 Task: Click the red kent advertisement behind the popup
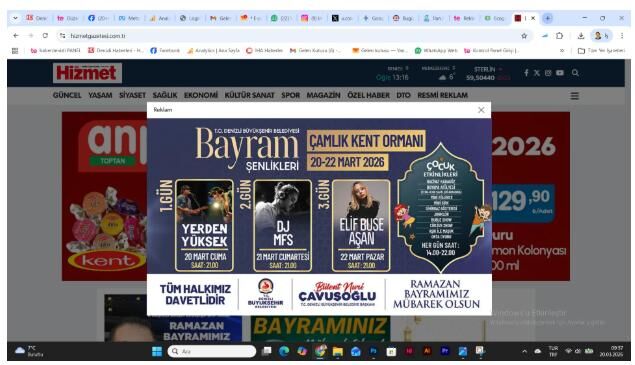tap(104, 196)
